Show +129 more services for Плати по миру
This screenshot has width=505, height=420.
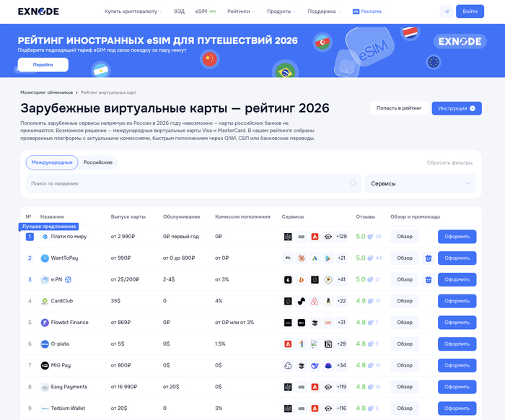point(341,237)
